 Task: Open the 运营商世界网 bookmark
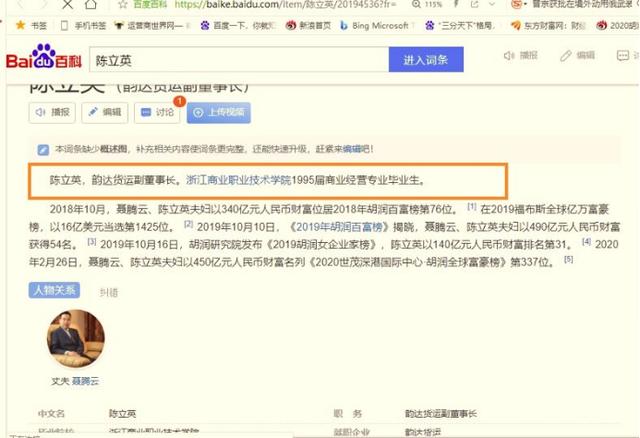click(152, 25)
